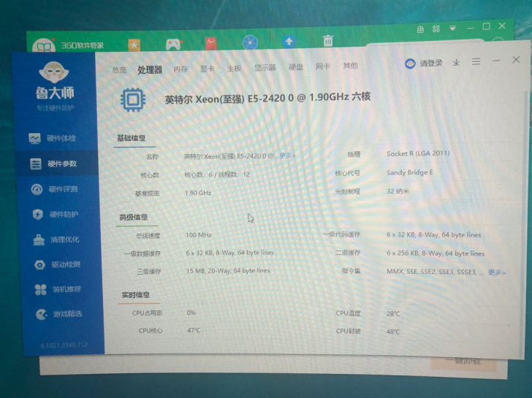Screen dimensions: 532x398
Task: Click 更多 link next to processor name
Action: [287, 156]
